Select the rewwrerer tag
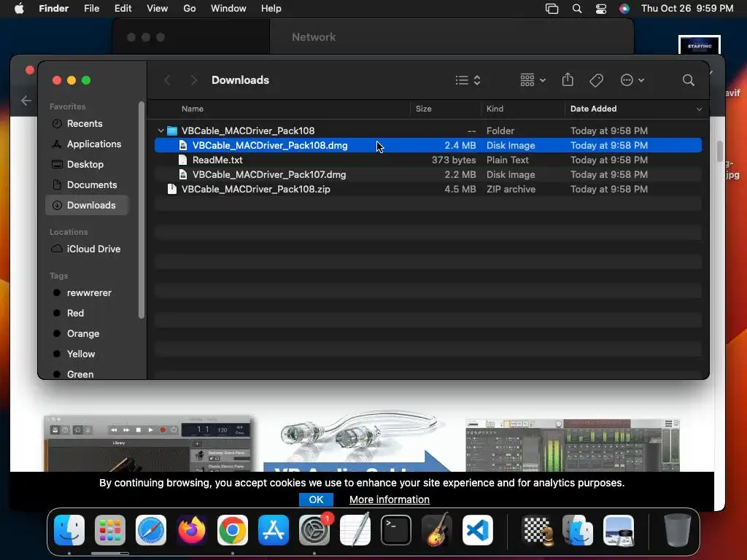 [87, 292]
